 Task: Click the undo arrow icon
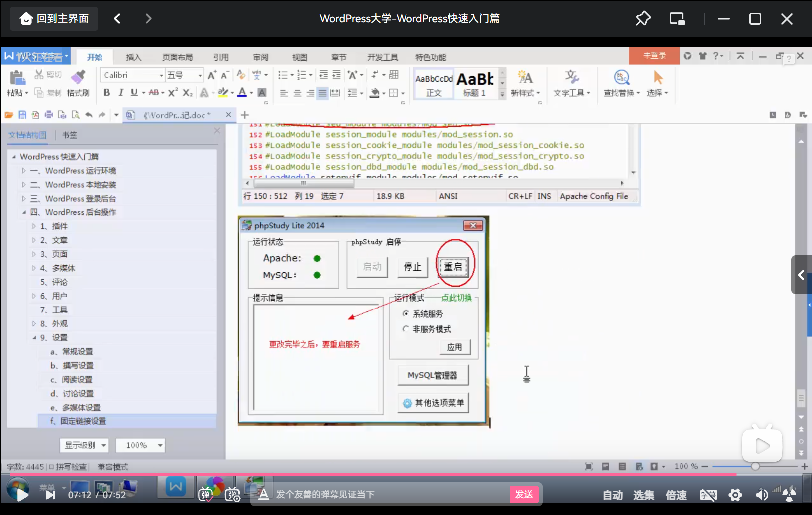point(89,115)
